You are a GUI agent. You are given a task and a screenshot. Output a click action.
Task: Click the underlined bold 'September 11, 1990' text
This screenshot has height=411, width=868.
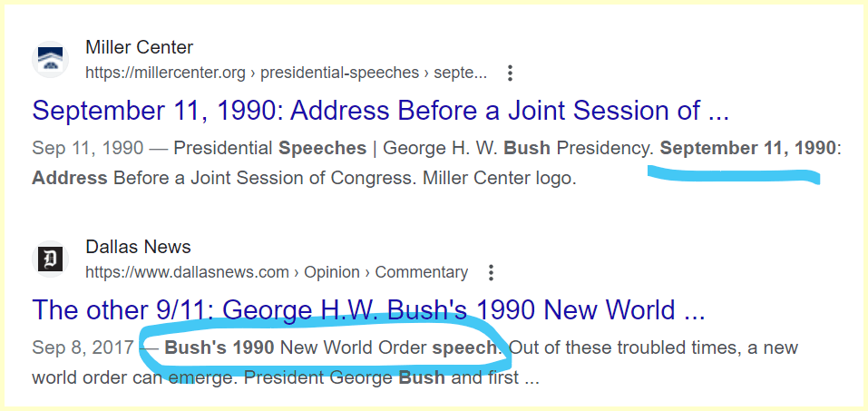747,148
